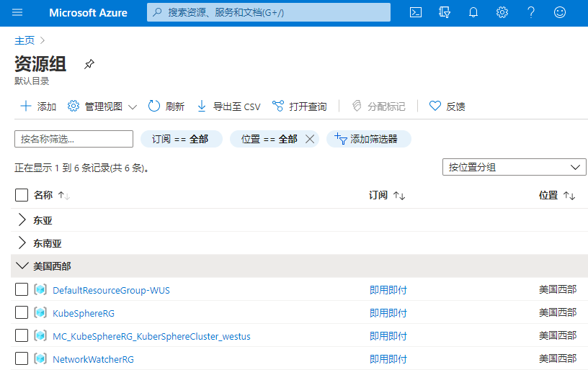Open the 位置 == 全部 filter
Image resolution: width=588 pixels, height=380 pixels.
(269, 140)
